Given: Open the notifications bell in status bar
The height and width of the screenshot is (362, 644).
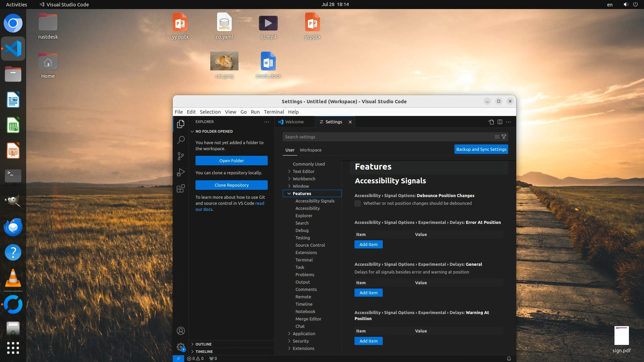Looking at the screenshot, I should click(x=509, y=358).
